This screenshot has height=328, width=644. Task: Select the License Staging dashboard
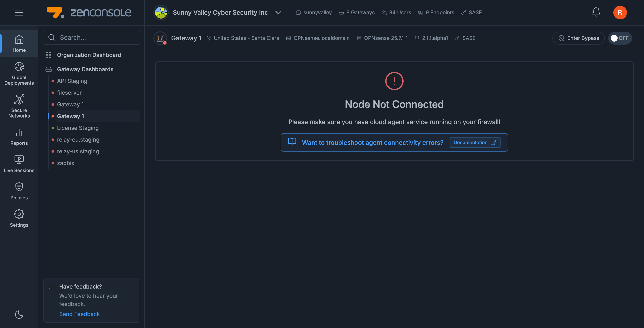(x=78, y=128)
